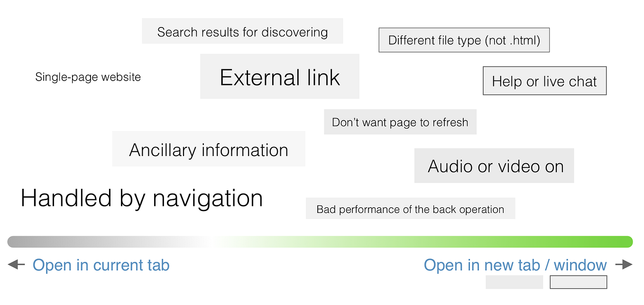Select the 'External link' box
The image size is (644, 305).
tap(280, 76)
